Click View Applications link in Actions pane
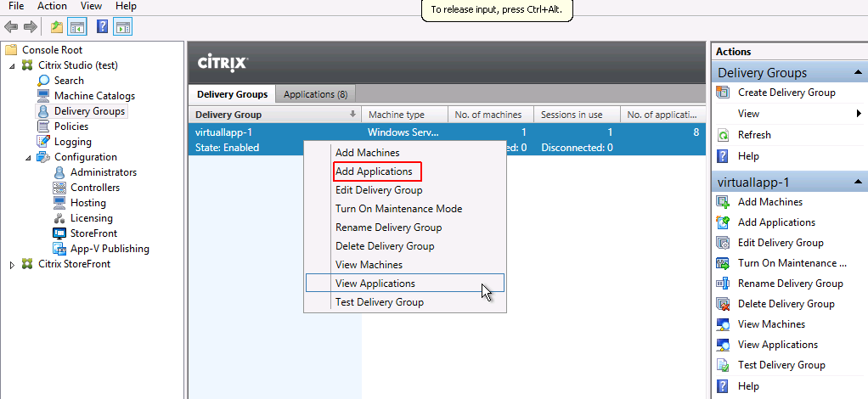Viewport: 868px width, 399px height. [x=777, y=345]
